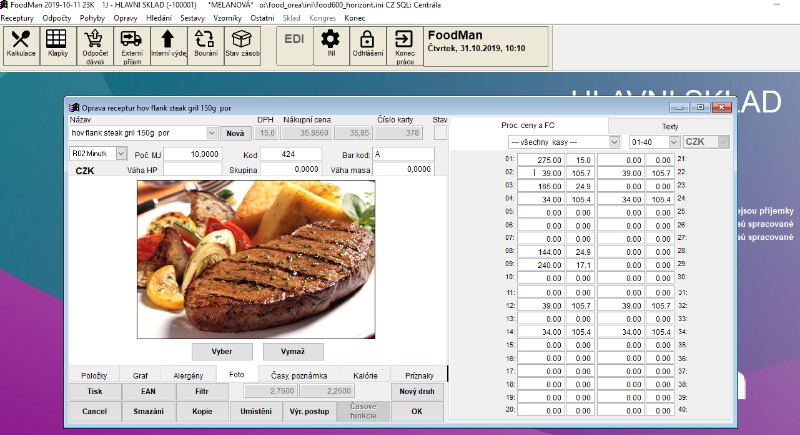Switch to the Časy, poznámka tab
The height and width of the screenshot is (435, 800).
click(x=299, y=375)
